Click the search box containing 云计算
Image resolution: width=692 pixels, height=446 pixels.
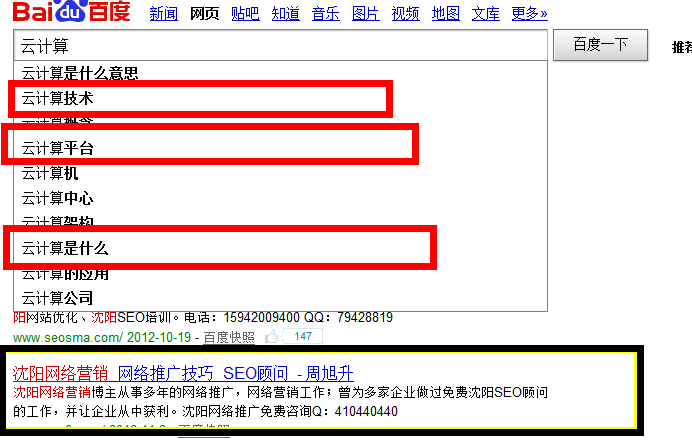280,46
